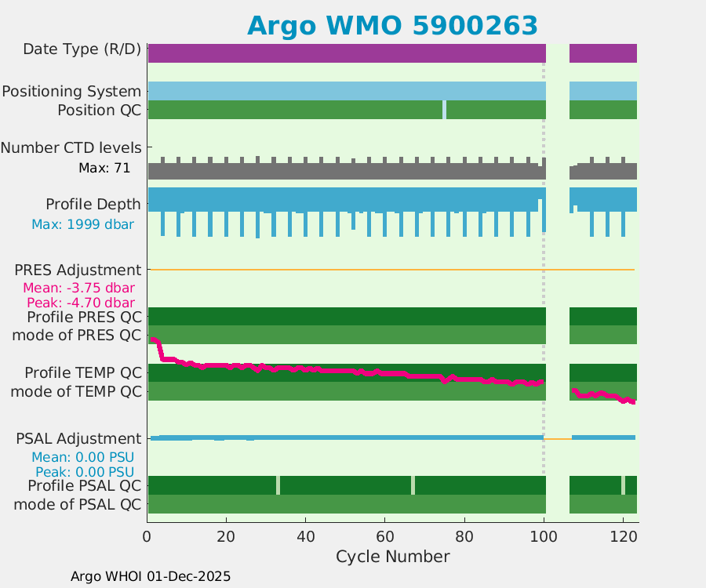Click the Profile PSAL QC gap near cycle 33
The width and height of the screenshot is (706, 588).
click(x=278, y=485)
